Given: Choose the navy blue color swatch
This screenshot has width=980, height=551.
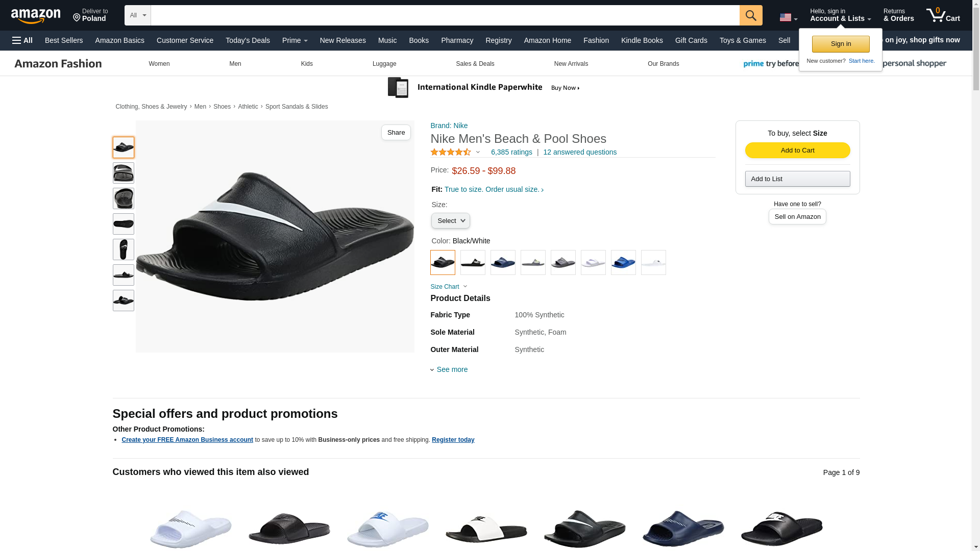Looking at the screenshot, I should (x=503, y=263).
